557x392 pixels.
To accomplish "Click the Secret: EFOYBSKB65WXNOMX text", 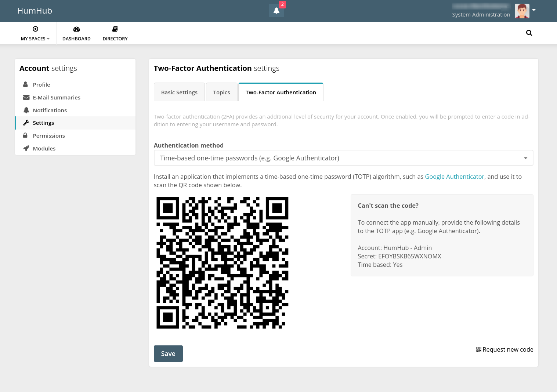I will (x=399, y=256).
